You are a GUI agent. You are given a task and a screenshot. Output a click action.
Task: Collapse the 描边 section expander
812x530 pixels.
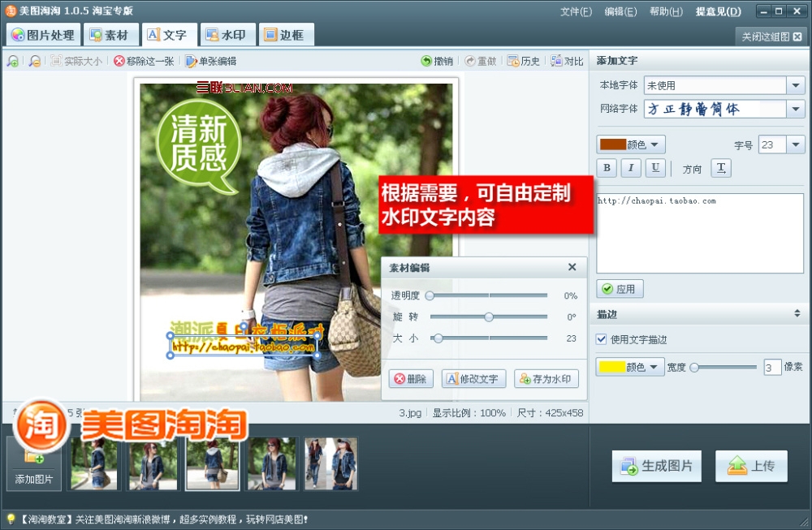(x=797, y=313)
